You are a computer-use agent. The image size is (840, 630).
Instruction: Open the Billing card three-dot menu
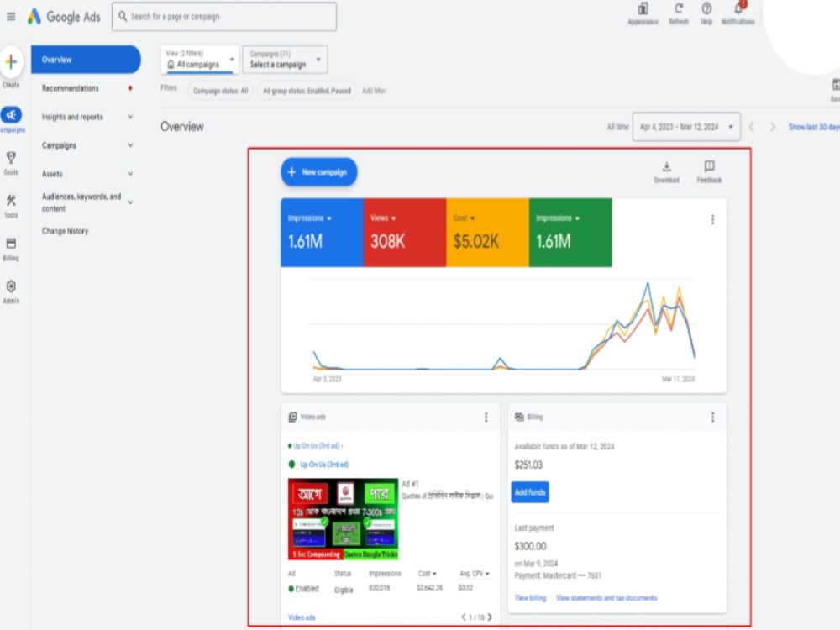click(712, 417)
